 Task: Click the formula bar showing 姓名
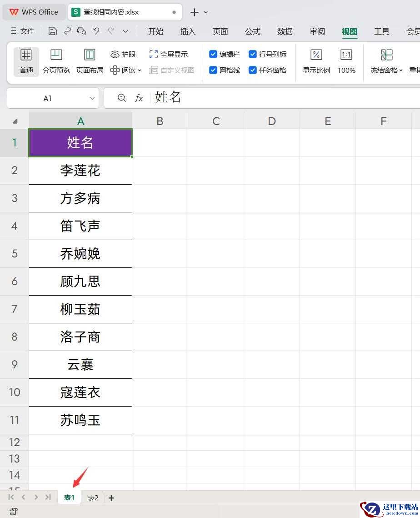click(284, 98)
